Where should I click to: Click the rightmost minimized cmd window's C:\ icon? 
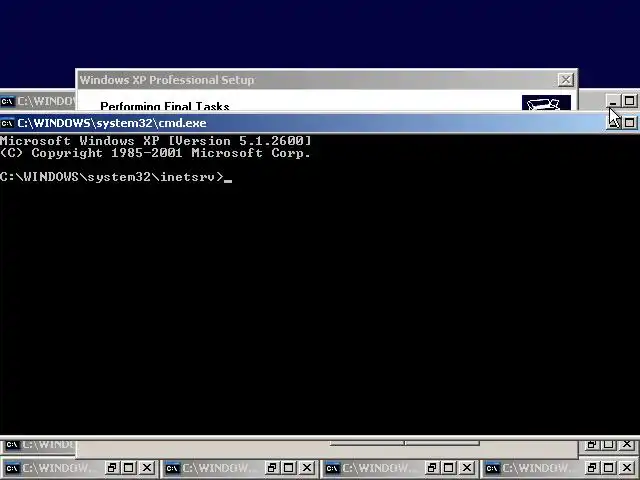click(492, 468)
